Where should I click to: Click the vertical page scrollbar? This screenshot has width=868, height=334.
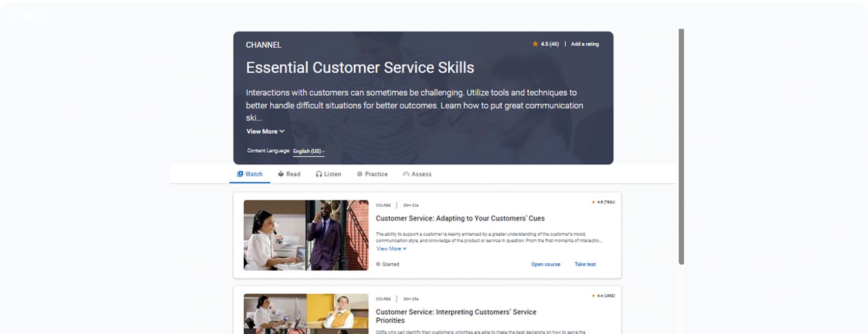click(x=681, y=146)
